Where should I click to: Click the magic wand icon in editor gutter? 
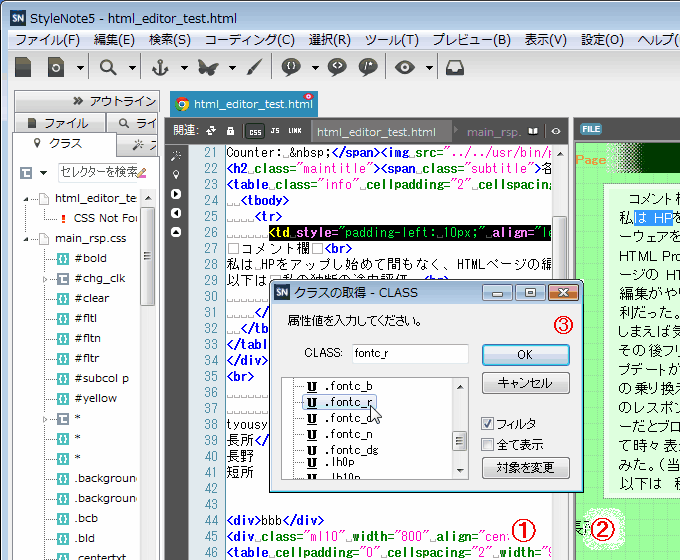pos(176,156)
